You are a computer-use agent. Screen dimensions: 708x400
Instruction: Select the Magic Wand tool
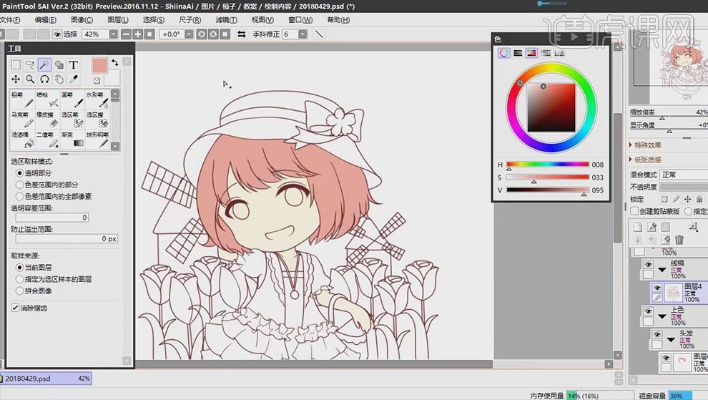pos(44,65)
